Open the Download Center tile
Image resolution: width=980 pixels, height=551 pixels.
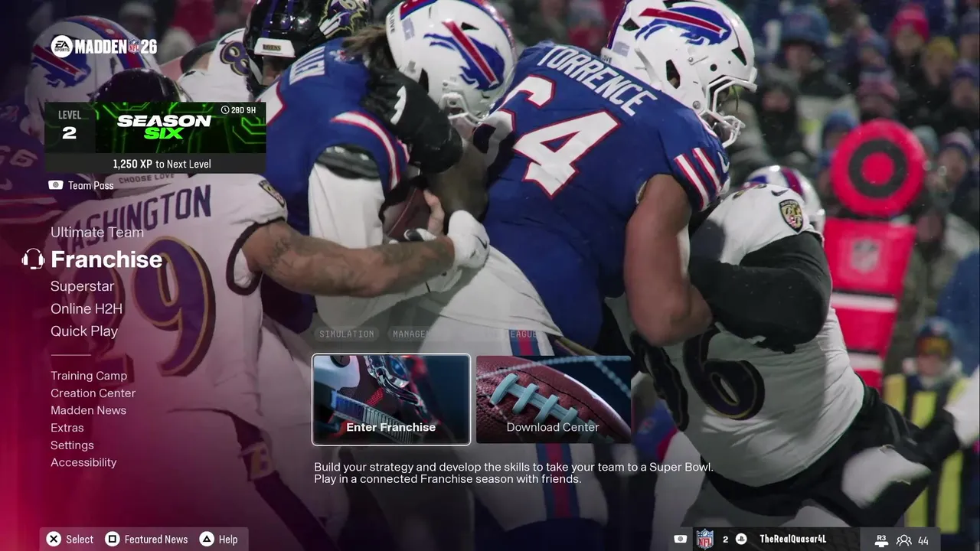(554, 399)
